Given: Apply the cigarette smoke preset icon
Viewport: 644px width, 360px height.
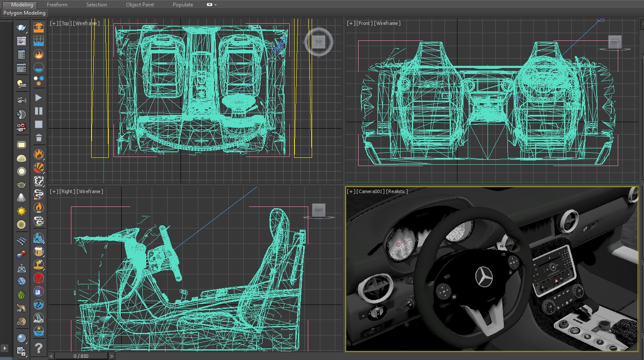Looking at the screenshot, I should [39, 194].
